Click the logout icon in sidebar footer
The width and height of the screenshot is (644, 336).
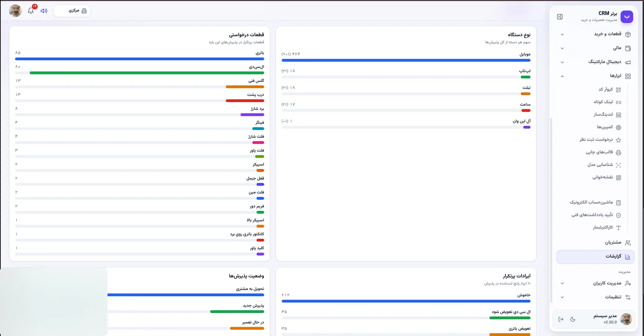tap(561, 319)
